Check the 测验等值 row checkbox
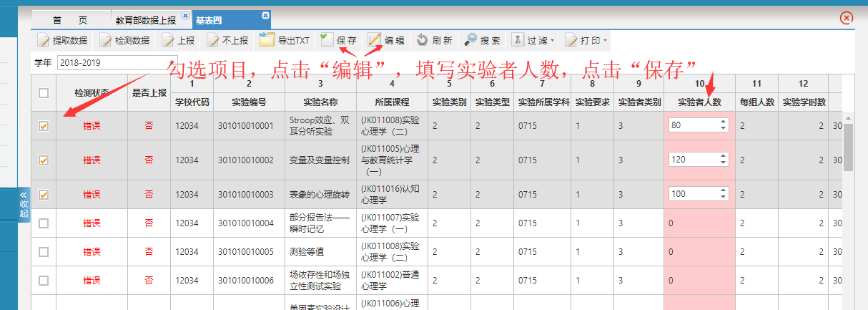The width and height of the screenshot is (868, 310). (44, 251)
